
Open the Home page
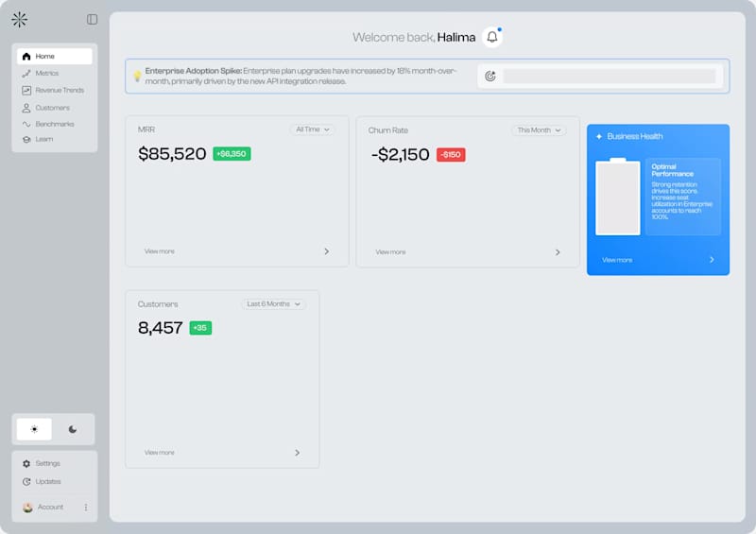(x=55, y=57)
